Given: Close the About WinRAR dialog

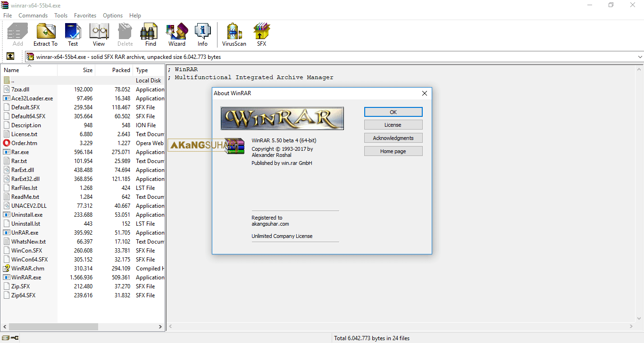Looking at the screenshot, I should [424, 93].
